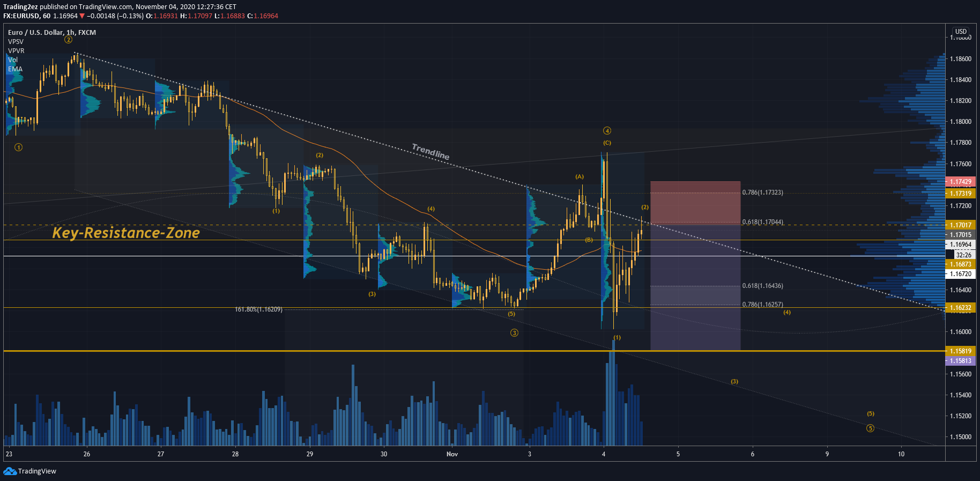
Task: Click the FX:EURUSD symbol in header
Action: click(x=21, y=16)
